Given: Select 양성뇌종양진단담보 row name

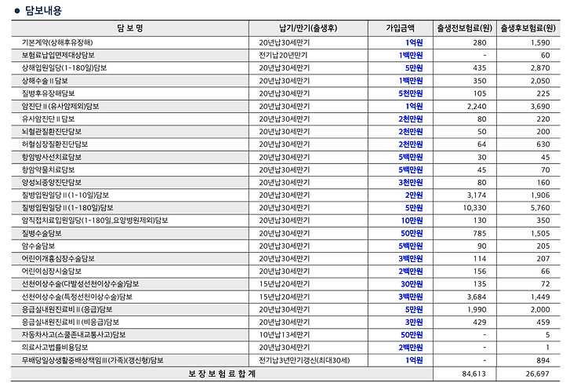Looking at the screenshot, I should (52, 183).
